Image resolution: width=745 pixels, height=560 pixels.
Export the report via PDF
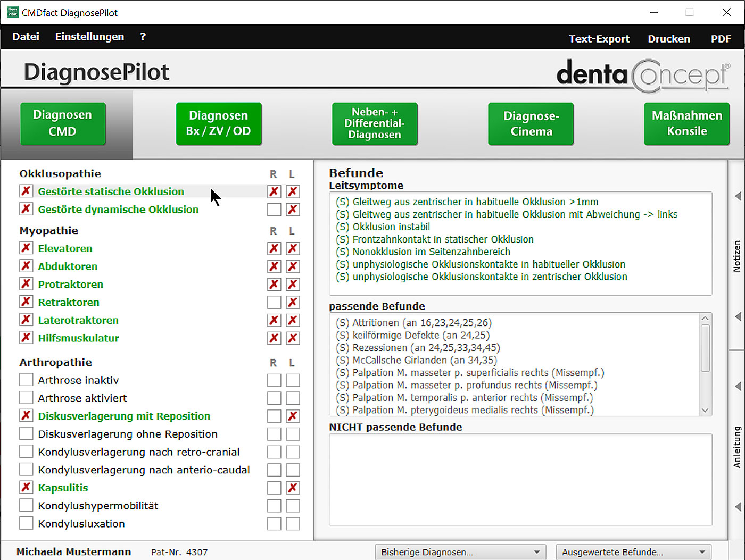tap(721, 39)
